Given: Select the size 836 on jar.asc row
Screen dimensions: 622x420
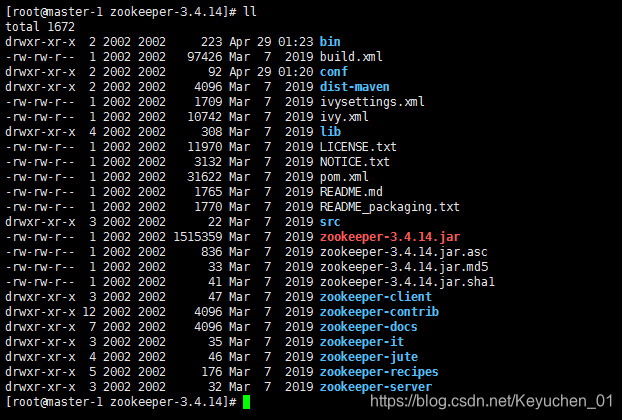Looking at the screenshot, I should click(212, 252).
